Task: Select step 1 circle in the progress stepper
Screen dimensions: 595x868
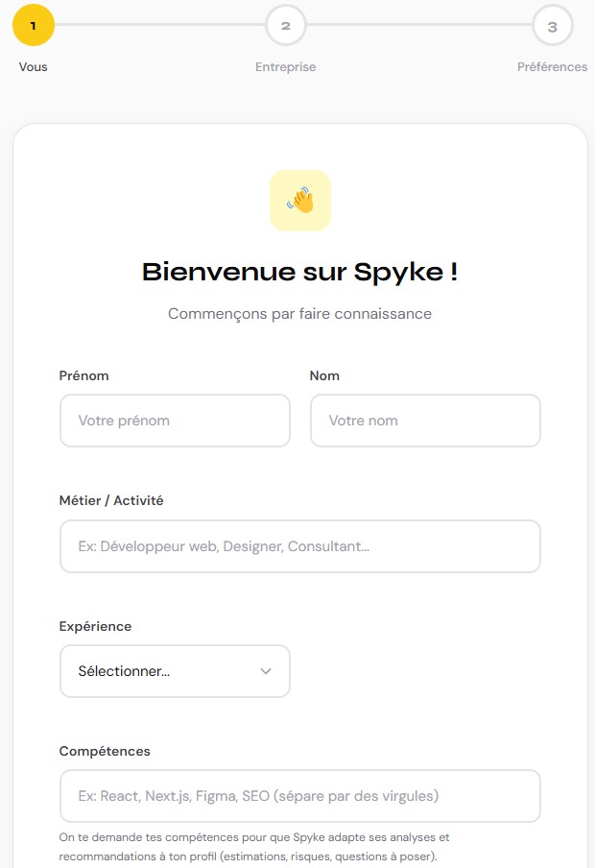Action: [x=34, y=26]
